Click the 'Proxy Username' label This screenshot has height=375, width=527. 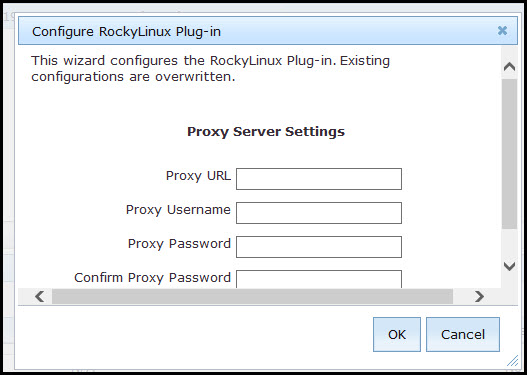pyautogui.click(x=178, y=210)
